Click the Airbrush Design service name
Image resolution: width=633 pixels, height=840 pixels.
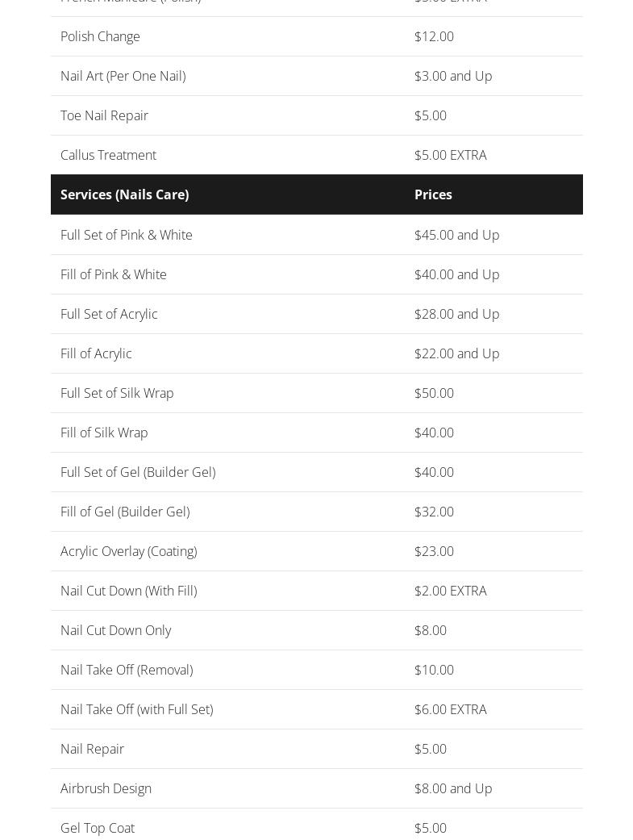(x=106, y=788)
